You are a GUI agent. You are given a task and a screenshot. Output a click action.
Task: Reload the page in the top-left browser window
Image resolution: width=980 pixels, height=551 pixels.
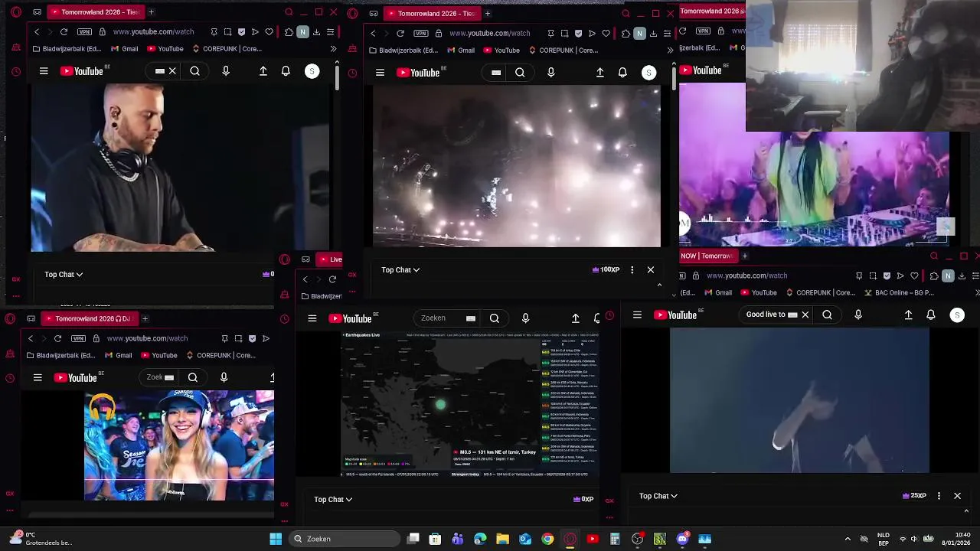[x=64, y=32]
